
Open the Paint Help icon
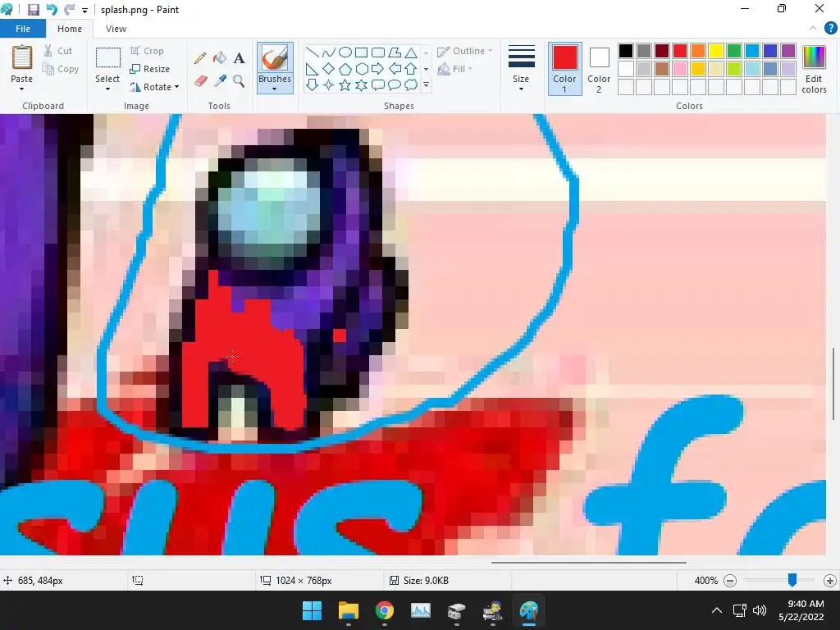coord(830,28)
